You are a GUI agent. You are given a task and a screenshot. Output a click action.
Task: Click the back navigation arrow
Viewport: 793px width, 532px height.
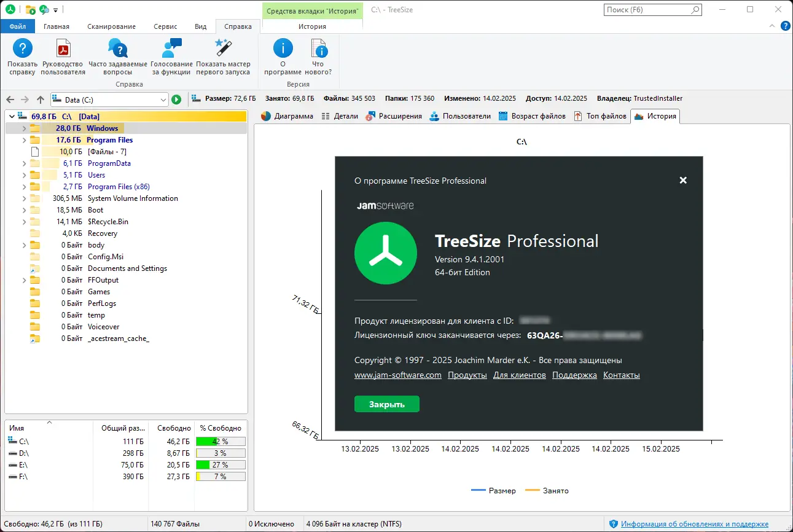point(9,100)
